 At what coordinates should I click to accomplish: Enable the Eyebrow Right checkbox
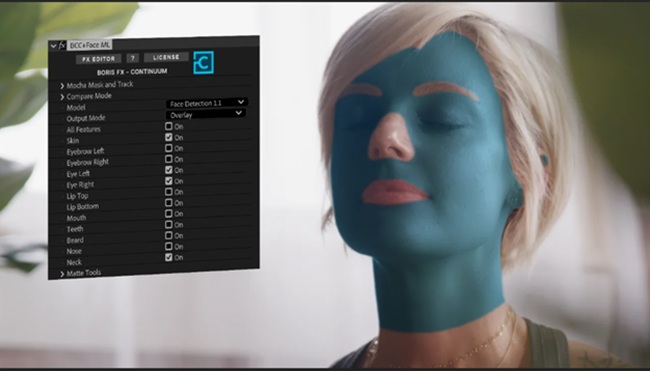tap(168, 159)
